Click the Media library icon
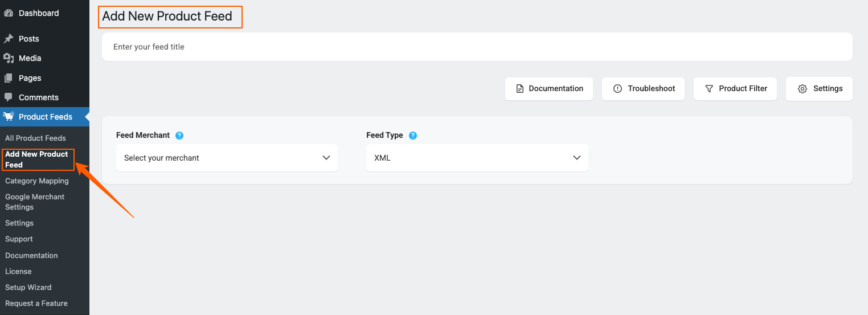The height and width of the screenshot is (315, 868). click(9, 58)
